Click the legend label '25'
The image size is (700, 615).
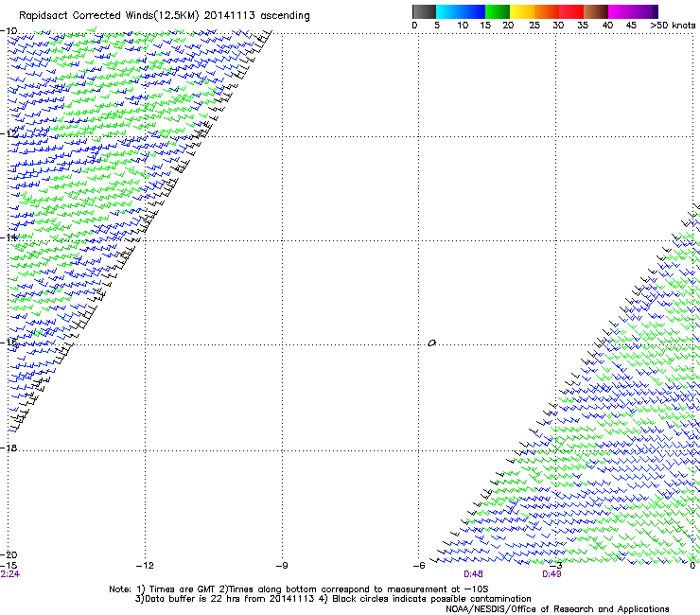[534, 26]
